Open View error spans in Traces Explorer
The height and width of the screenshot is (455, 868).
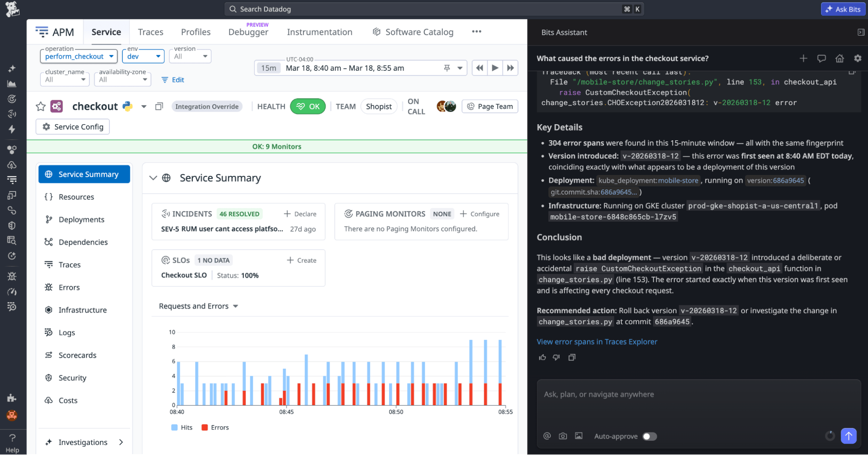point(597,342)
